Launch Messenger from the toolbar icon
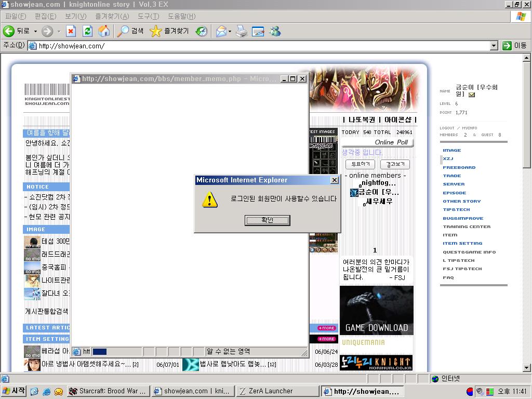Viewport: 532px width, 399px height. tap(275, 31)
